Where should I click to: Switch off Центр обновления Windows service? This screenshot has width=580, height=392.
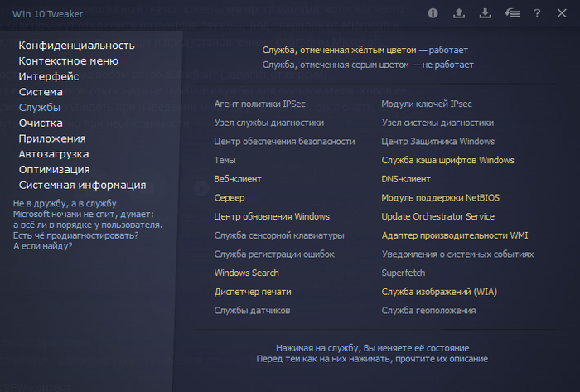271,216
